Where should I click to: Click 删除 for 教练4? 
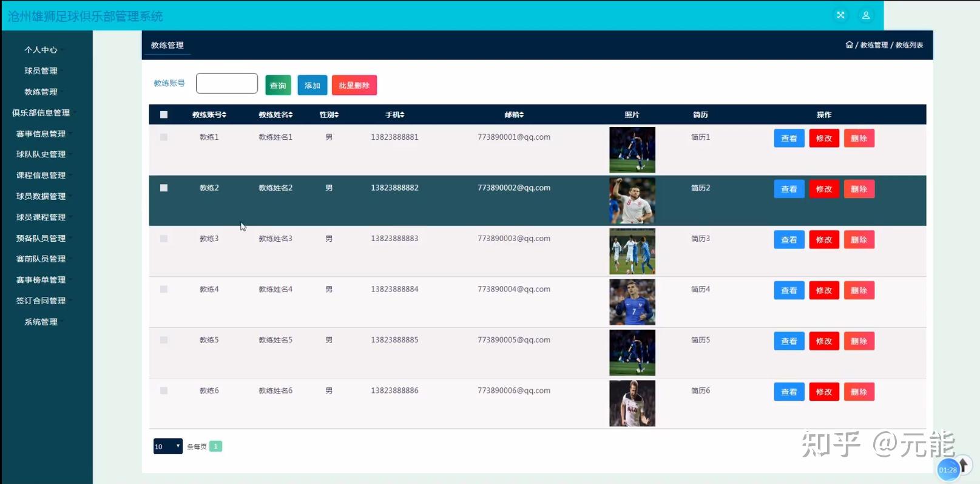(859, 290)
